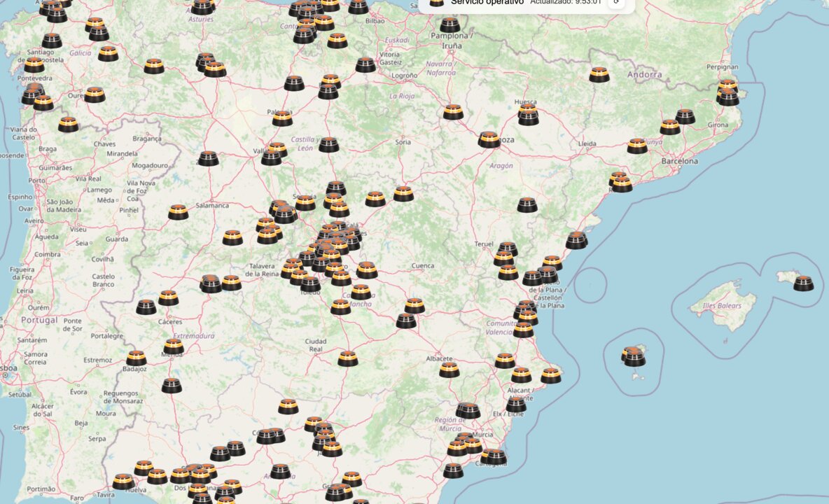Image resolution: width=829 pixels, height=504 pixels.
Task: Select the beacon marker at Zaragoza
Action: [489, 139]
